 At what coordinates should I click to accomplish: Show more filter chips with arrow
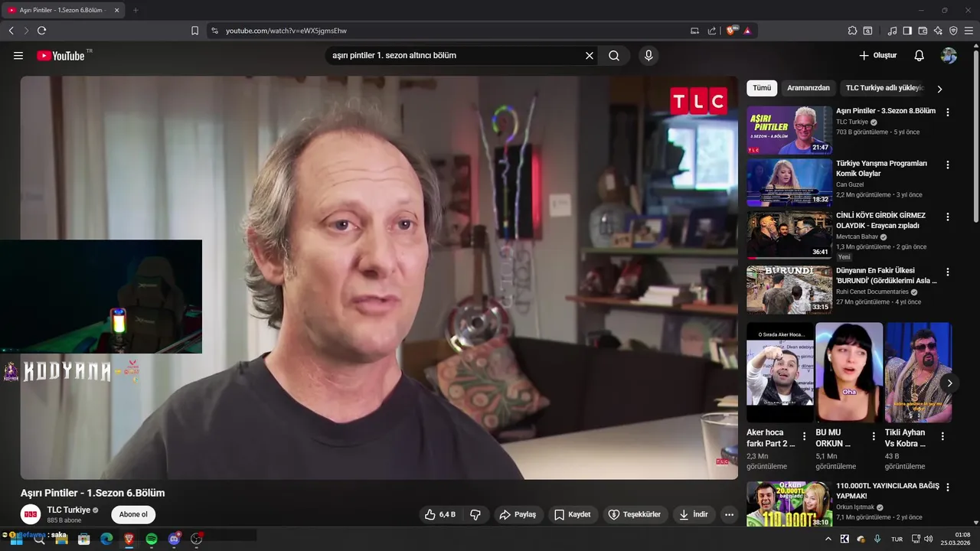click(x=939, y=89)
